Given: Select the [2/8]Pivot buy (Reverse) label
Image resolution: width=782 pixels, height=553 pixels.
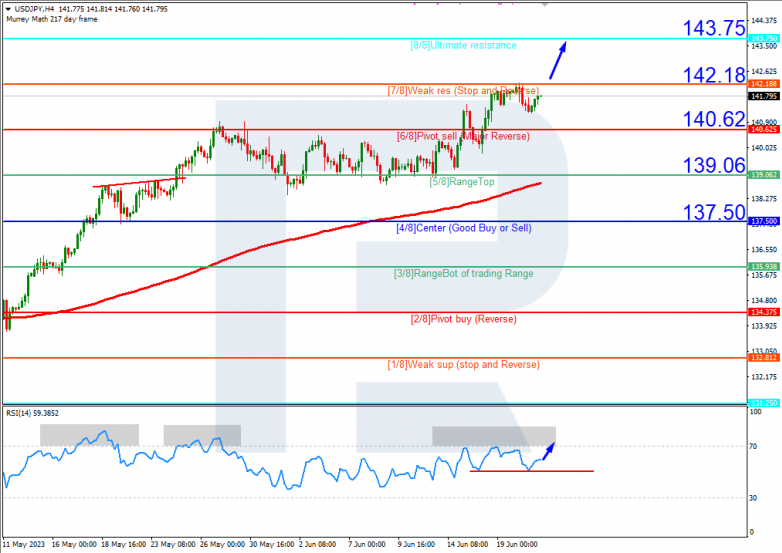Looking at the screenshot, I should pyautogui.click(x=463, y=319).
